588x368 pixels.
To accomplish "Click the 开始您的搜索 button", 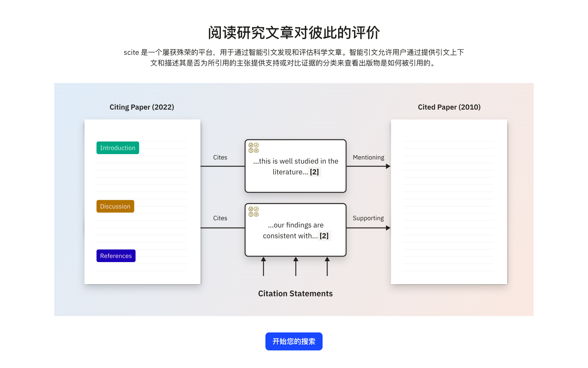I will (294, 341).
